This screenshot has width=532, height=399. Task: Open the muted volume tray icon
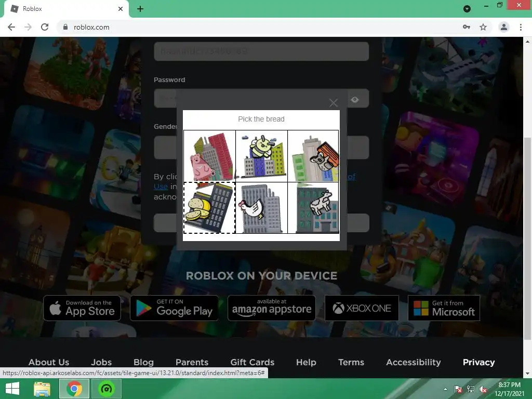(x=483, y=389)
